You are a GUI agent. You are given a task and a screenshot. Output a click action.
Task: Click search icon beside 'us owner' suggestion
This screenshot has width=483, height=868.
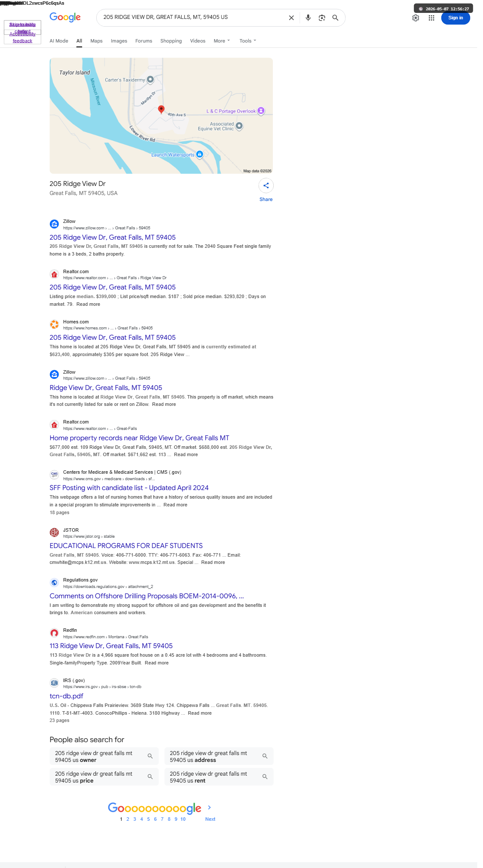point(150,756)
